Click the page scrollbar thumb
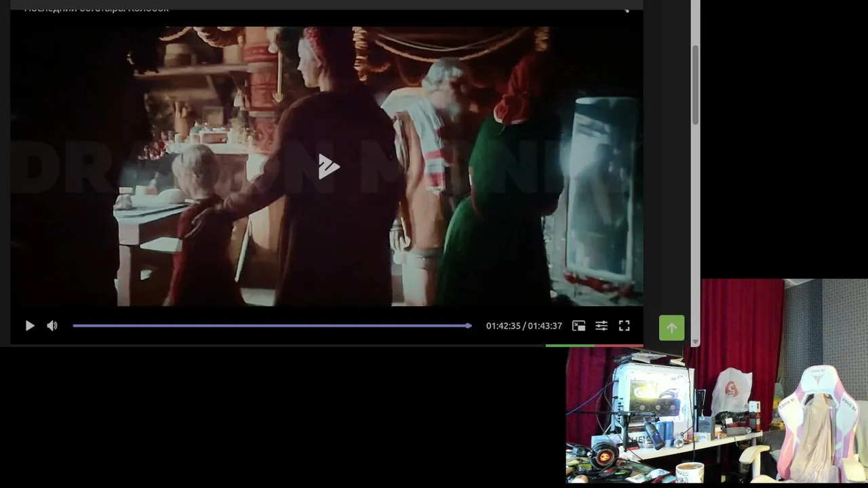The width and height of the screenshot is (868, 488). [695, 85]
